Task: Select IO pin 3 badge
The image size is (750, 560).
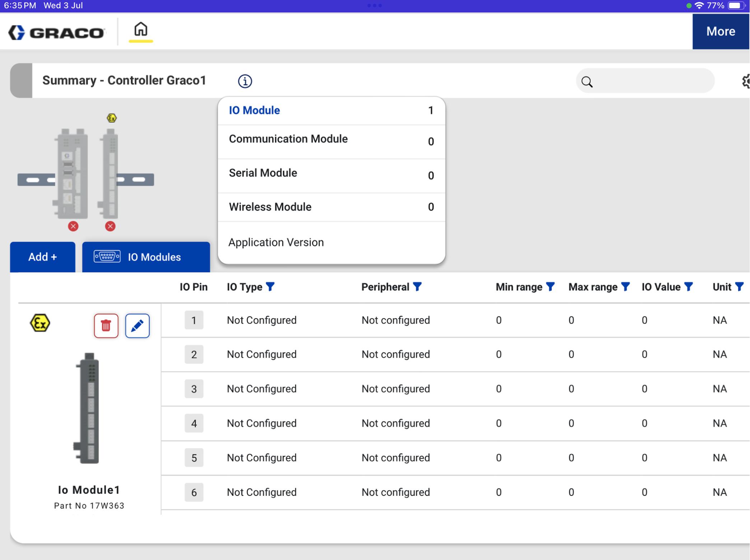Action: [x=194, y=389]
